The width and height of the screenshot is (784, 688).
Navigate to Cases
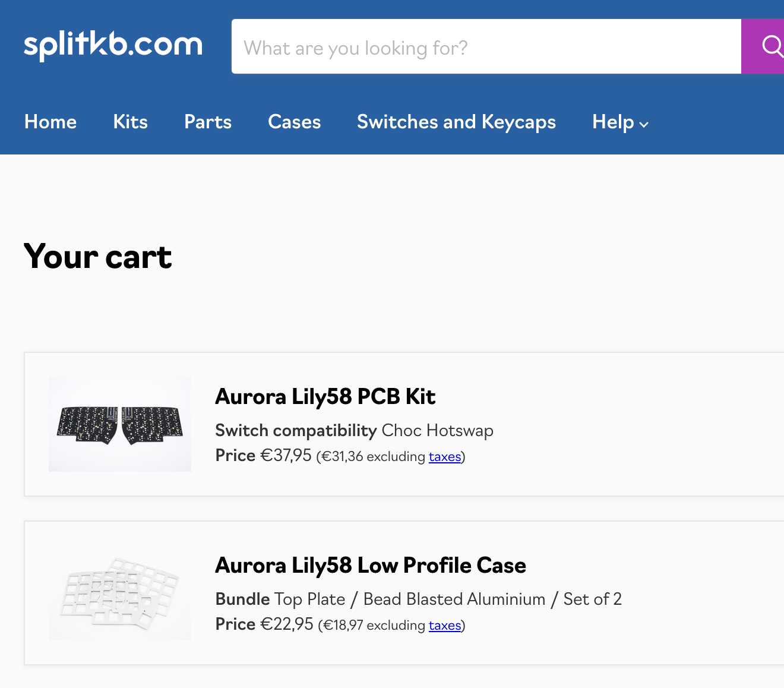(295, 122)
